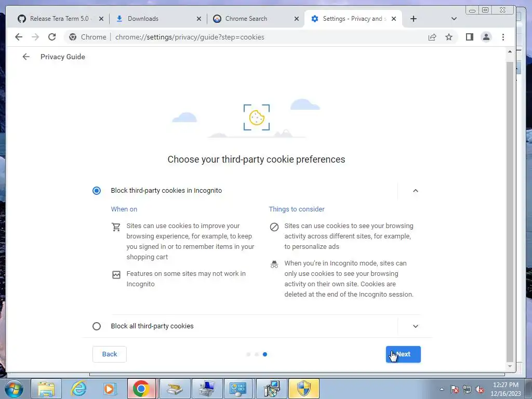Click the Privacy Guide back arrow

click(x=26, y=57)
